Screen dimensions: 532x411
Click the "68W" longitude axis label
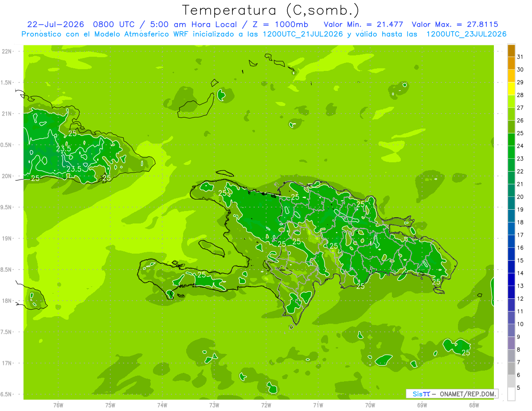click(473, 405)
